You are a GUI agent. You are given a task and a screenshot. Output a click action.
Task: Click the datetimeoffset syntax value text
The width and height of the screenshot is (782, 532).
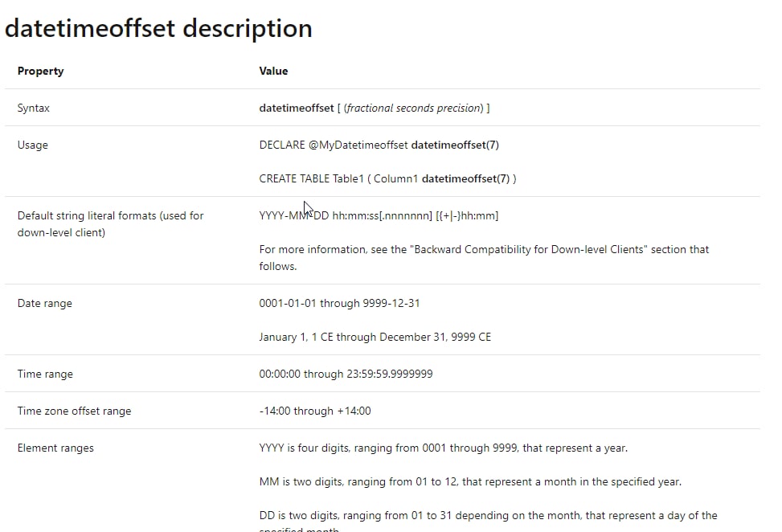(x=375, y=108)
